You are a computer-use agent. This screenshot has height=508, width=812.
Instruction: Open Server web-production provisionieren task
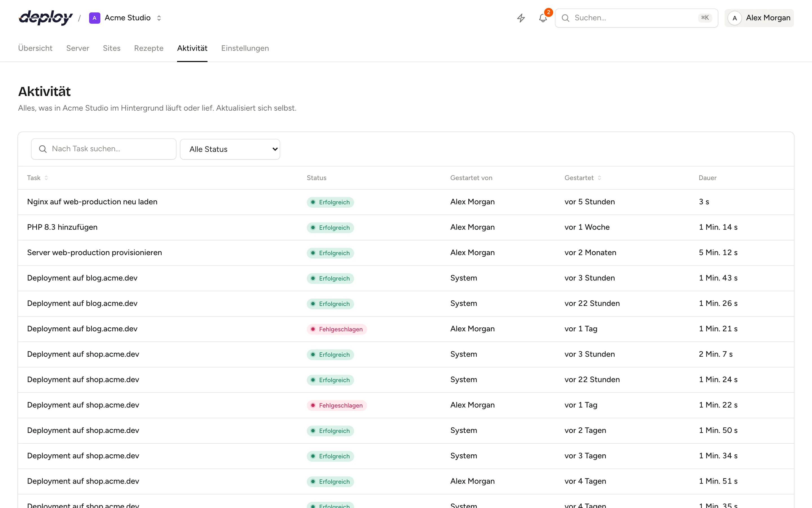tap(94, 252)
